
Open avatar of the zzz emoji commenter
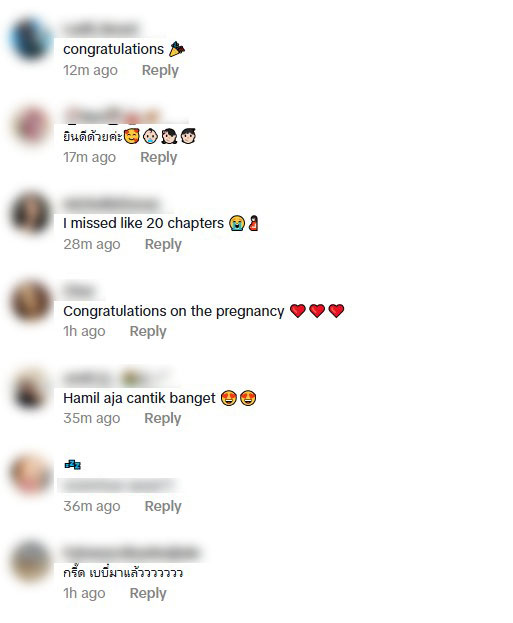pyautogui.click(x=31, y=474)
